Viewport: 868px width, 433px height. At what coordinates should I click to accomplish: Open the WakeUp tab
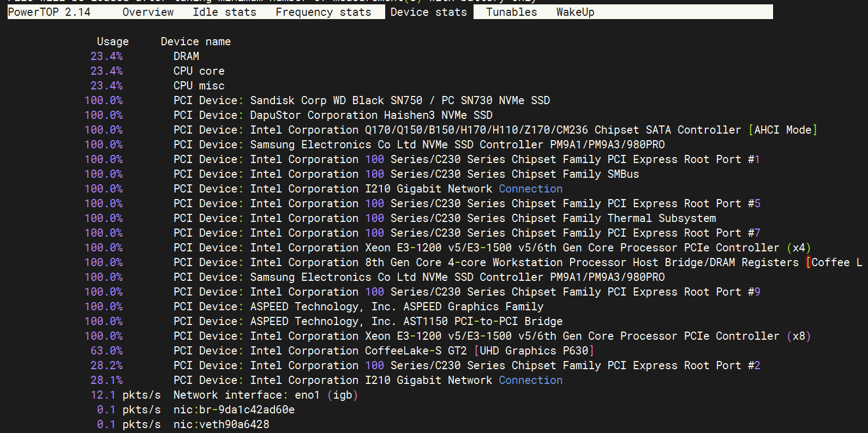(x=575, y=12)
